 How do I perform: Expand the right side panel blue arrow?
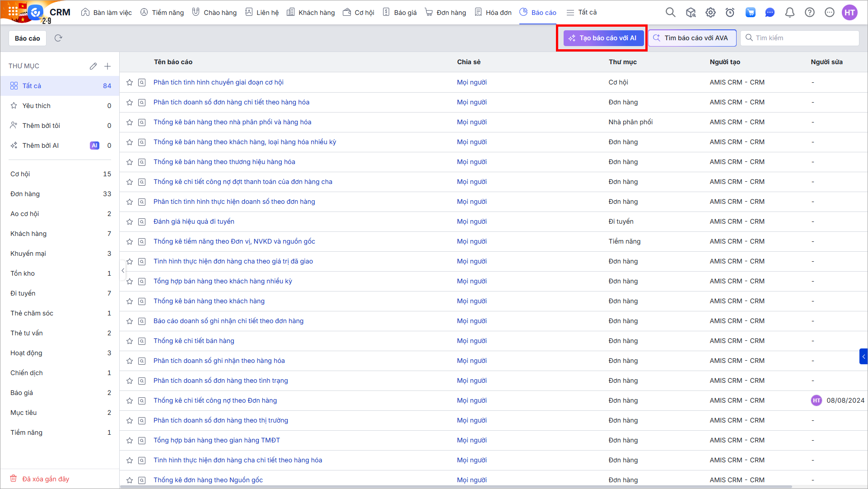click(x=863, y=357)
